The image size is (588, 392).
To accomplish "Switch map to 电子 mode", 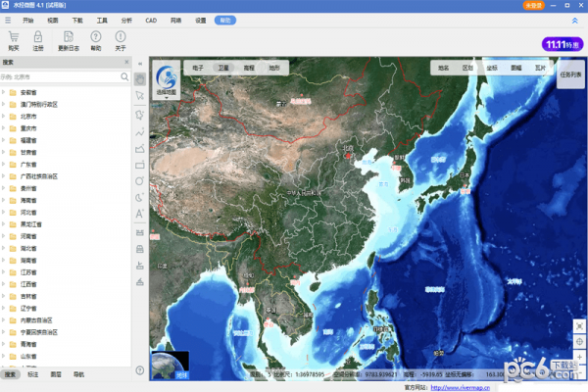I will click(x=198, y=68).
